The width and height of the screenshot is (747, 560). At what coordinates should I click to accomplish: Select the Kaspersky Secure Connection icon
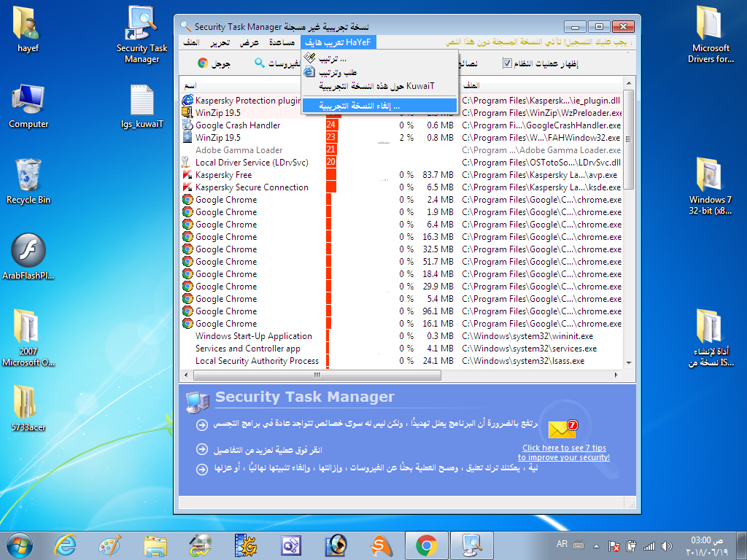[x=187, y=187]
